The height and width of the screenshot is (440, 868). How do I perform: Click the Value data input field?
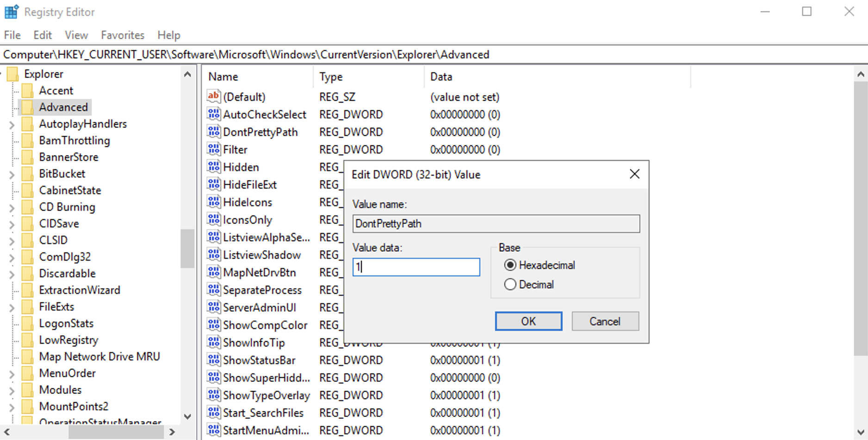pos(416,267)
